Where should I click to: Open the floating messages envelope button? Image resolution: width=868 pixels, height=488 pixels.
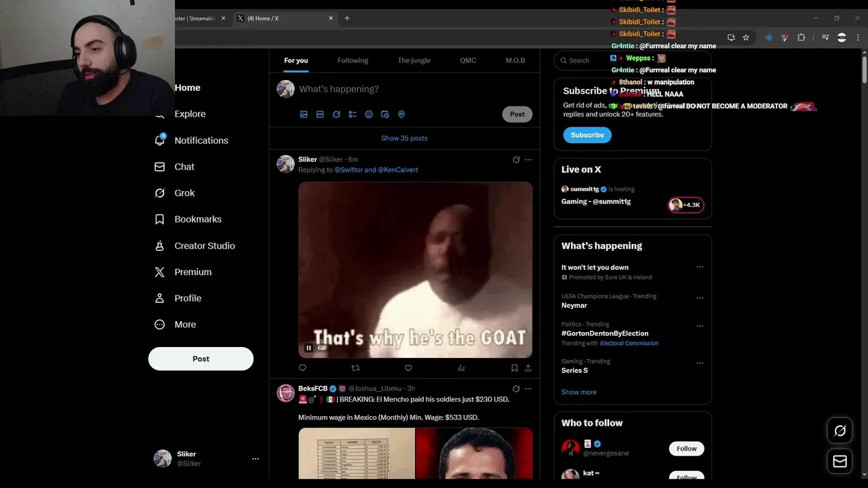point(840,462)
